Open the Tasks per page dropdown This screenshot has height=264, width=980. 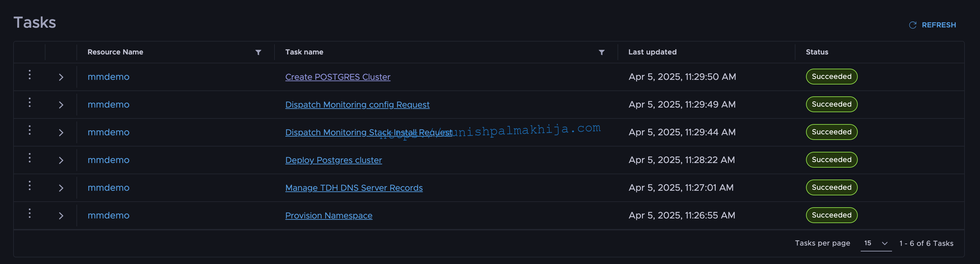click(876, 244)
